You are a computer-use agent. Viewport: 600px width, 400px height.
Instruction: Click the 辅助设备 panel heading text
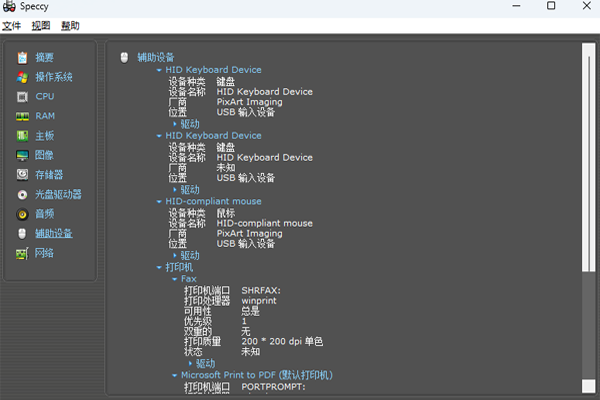pos(156,57)
